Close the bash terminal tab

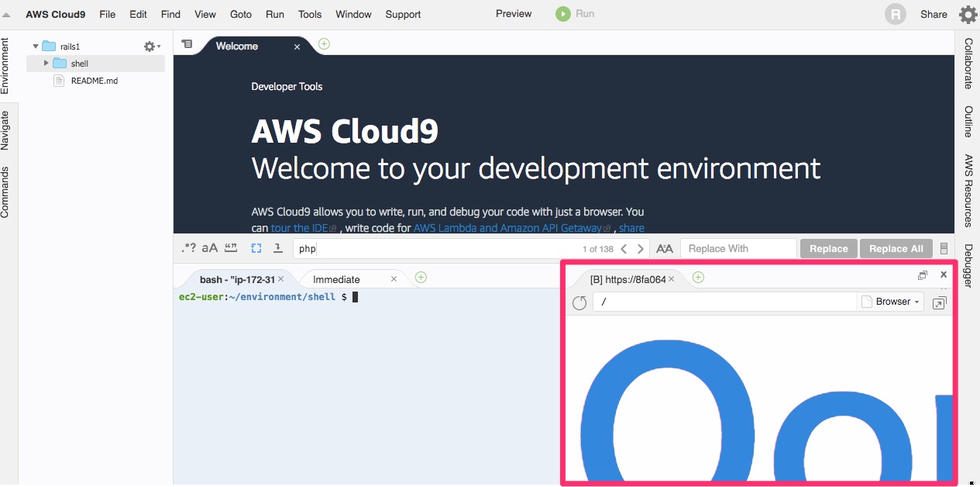281,279
